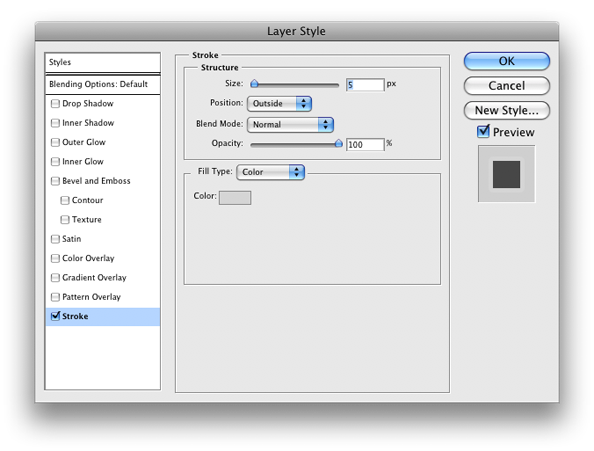The height and width of the screenshot is (451, 594).
Task: Open the Satin settings label
Action: 72,239
